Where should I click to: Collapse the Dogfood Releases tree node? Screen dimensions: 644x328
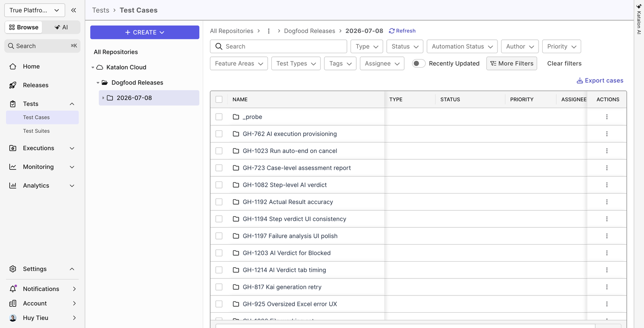(x=98, y=83)
